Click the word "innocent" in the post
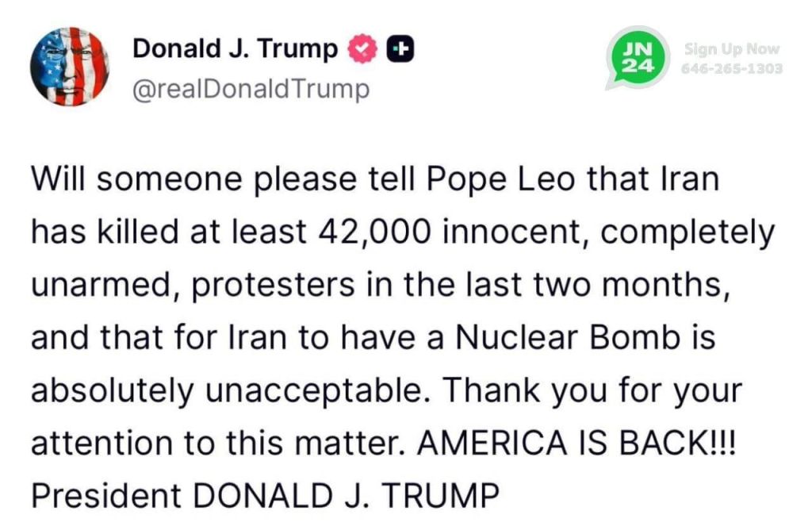The height and width of the screenshot is (526, 812). pyautogui.click(x=507, y=232)
